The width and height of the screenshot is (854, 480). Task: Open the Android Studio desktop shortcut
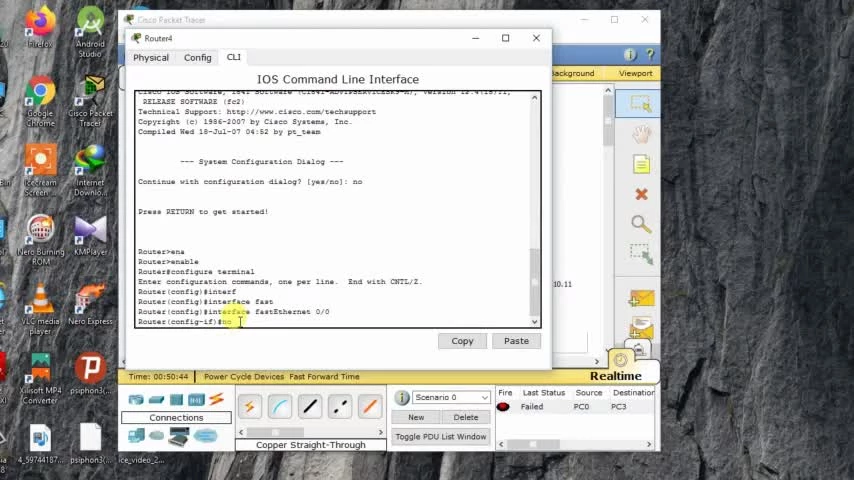[90, 32]
